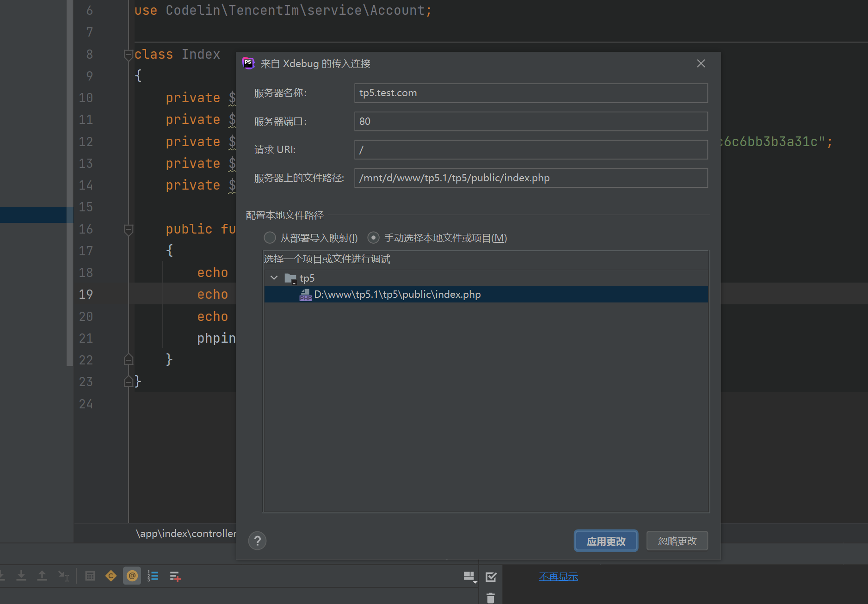Click the tp5 project folder icon
The image size is (868, 604).
click(290, 278)
